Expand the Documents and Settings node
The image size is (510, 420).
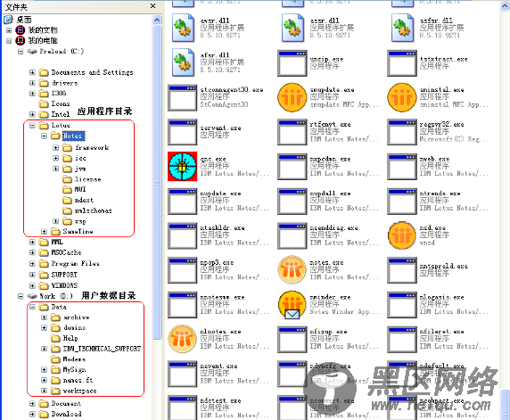[32, 72]
